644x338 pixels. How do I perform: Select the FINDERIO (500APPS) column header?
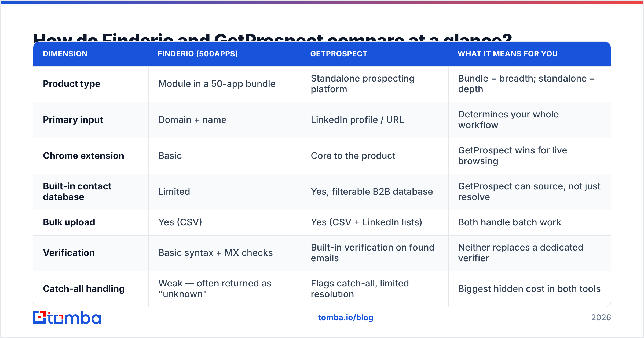tap(198, 54)
